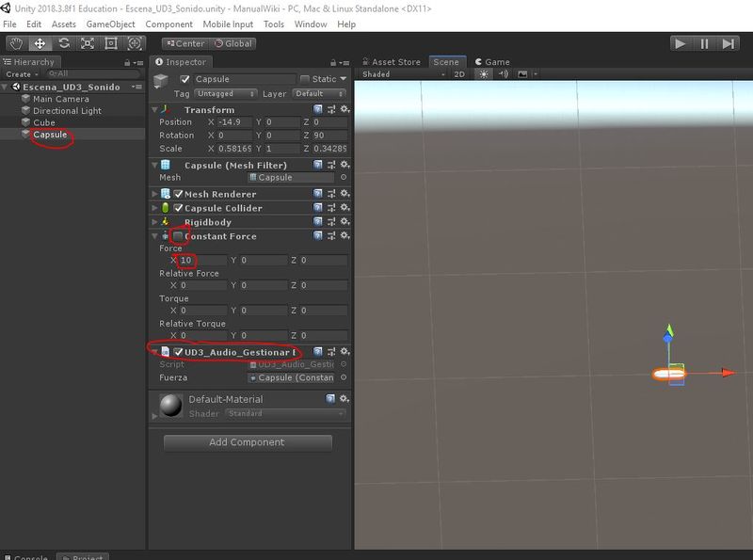Select the Move tool in the toolbar

point(40,43)
